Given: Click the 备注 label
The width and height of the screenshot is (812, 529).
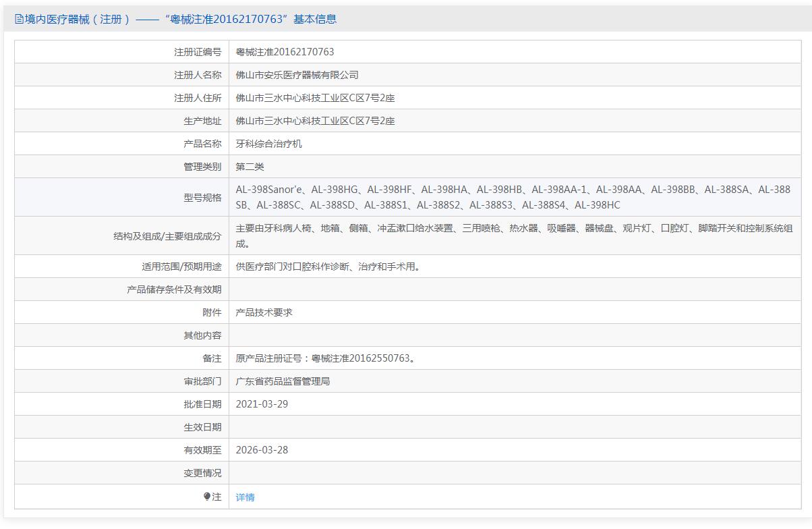Looking at the screenshot, I should pyautogui.click(x=212, y=358).
